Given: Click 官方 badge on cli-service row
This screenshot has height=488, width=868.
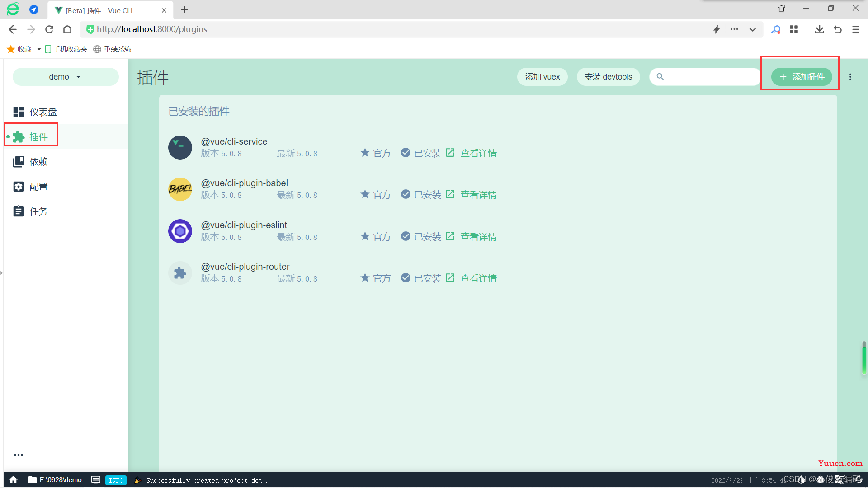Looking at the screenshot, I should click(376, 153).
